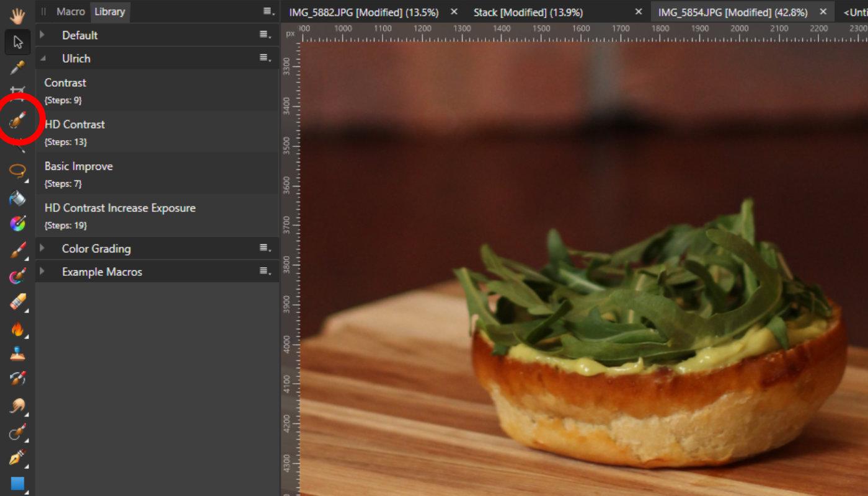
Task: Switch to the Library panel tab
Action: [x=110, y=12]
